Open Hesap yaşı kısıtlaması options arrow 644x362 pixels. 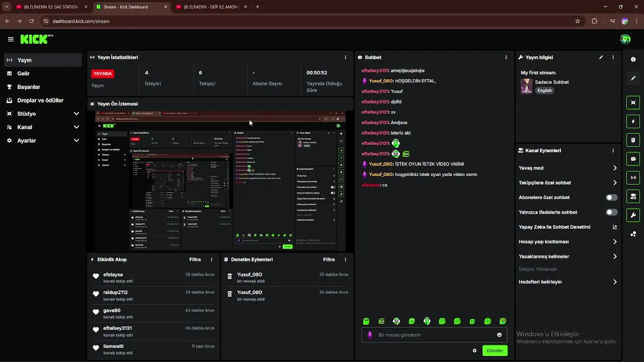point(615,242)
